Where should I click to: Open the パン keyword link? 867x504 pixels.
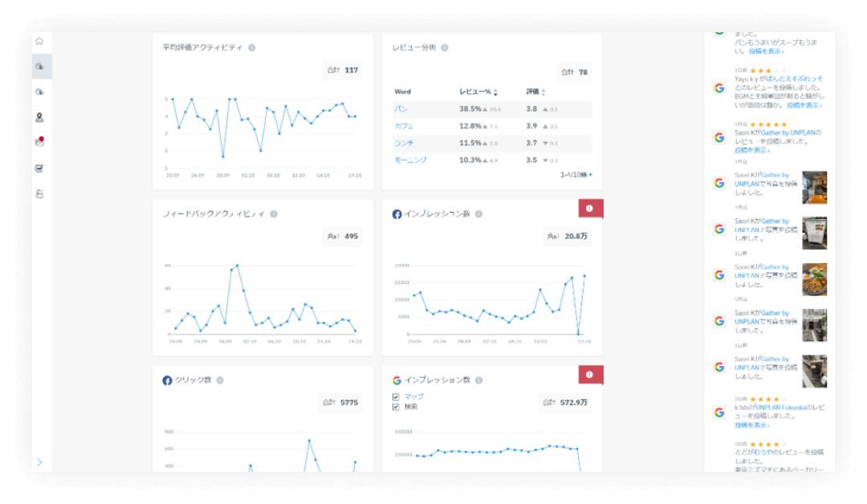[401, 108]
